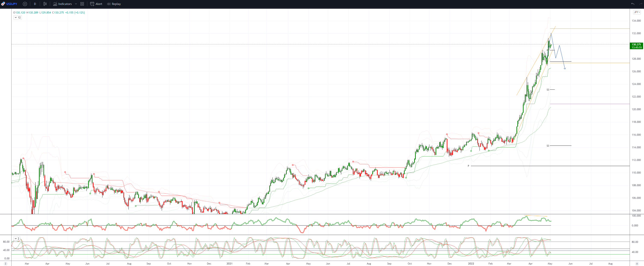Image resolution: width=644 pixels, height=266 pixels.
Task: Expand the favorite indicators dropdown arrow
Action: [x=76, y=4]
